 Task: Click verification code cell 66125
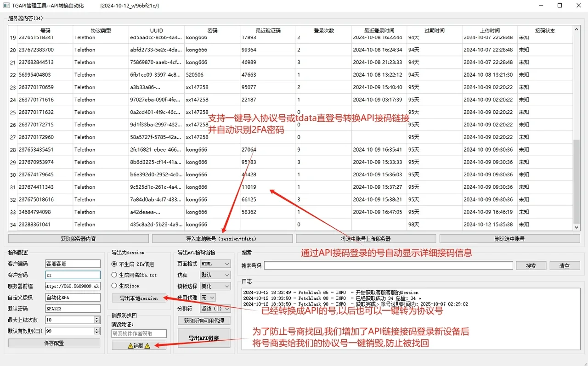pyautogui.click(x=267, y=200)
